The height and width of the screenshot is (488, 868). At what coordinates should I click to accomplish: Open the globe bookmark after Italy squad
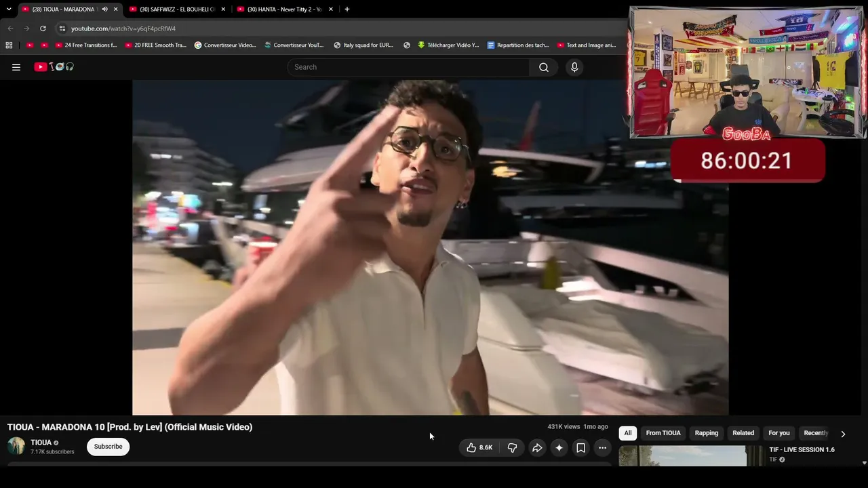click(407, 45)
